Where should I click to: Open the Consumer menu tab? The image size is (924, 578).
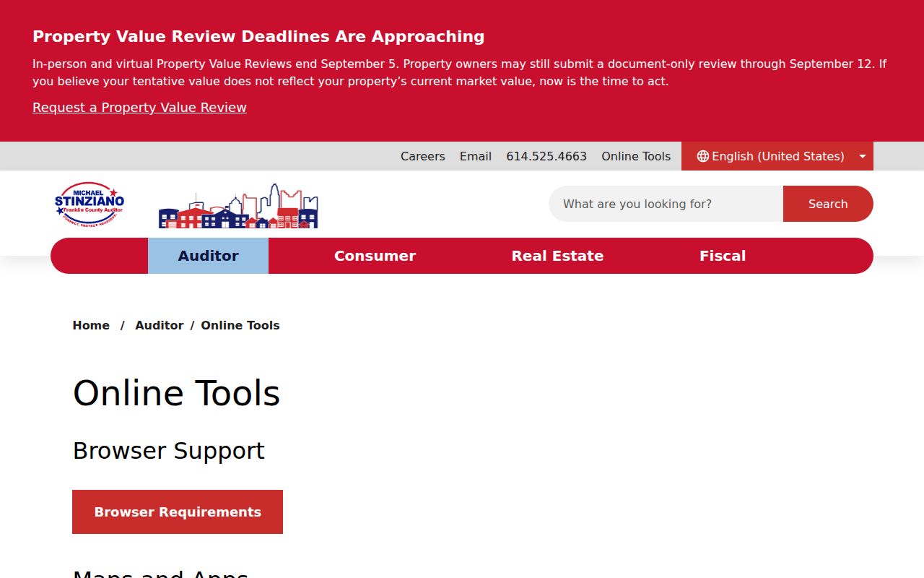tap(375, 256)
